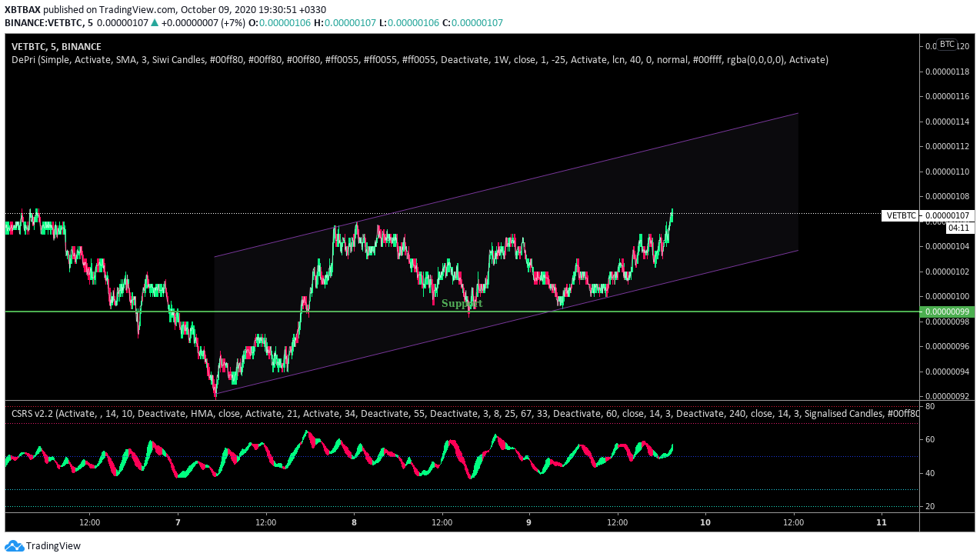Click the 0.00000092 price axis label

(948, 397)
